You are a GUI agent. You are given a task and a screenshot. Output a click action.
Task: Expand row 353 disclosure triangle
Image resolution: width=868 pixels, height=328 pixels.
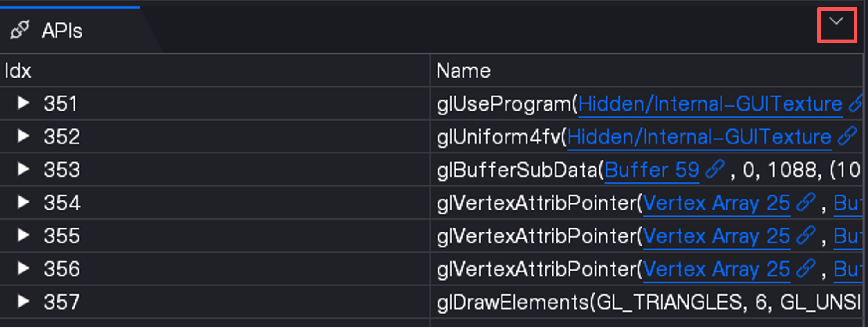click(x=23, y=169)
